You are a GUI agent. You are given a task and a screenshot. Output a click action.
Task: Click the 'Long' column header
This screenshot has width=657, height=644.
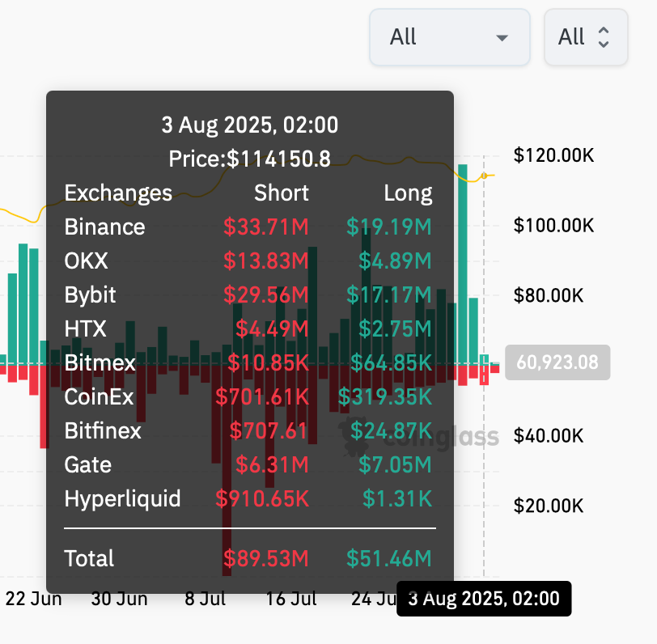[408, 193]
